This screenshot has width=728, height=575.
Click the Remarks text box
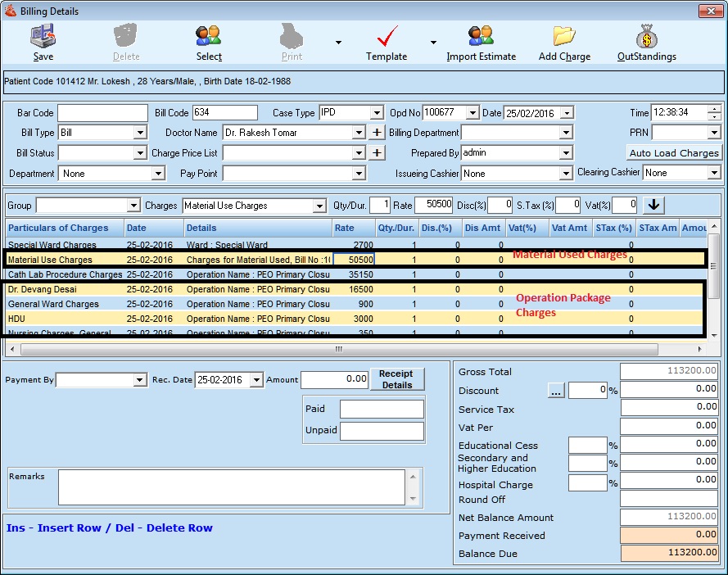click(x=232, y=487)
